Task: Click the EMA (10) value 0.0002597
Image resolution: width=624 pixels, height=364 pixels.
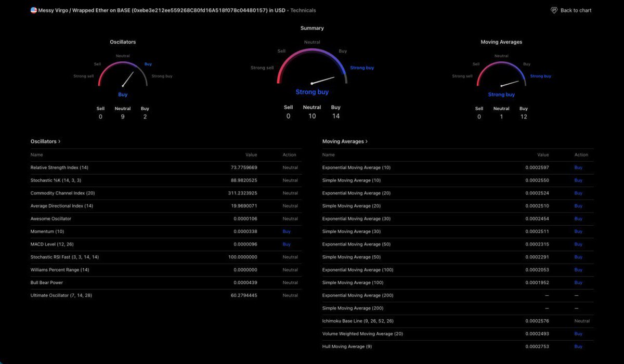Action: click(537, 167)
